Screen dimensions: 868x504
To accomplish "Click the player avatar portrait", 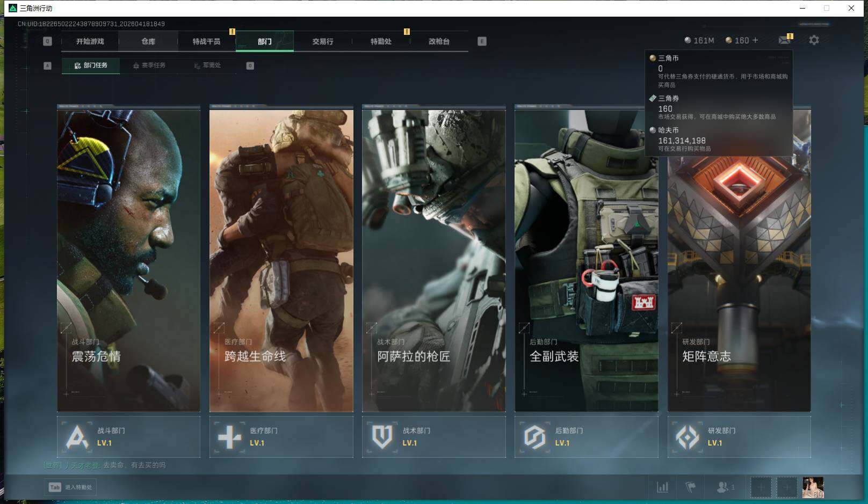I will (x=813, y=487).
